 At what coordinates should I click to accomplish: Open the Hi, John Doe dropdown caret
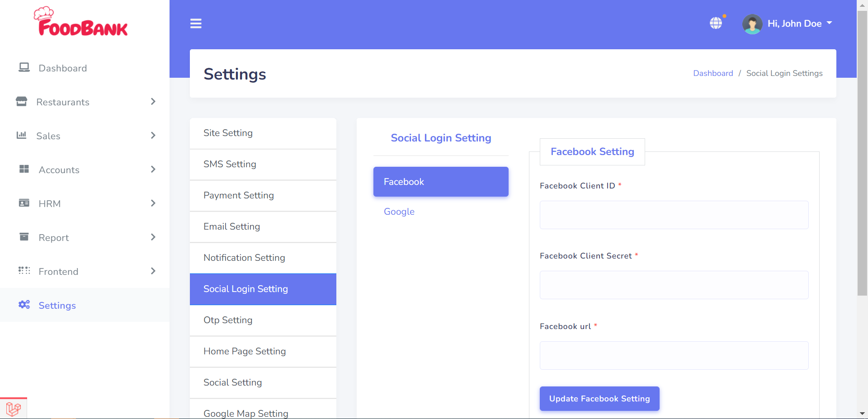pos(829,23)
